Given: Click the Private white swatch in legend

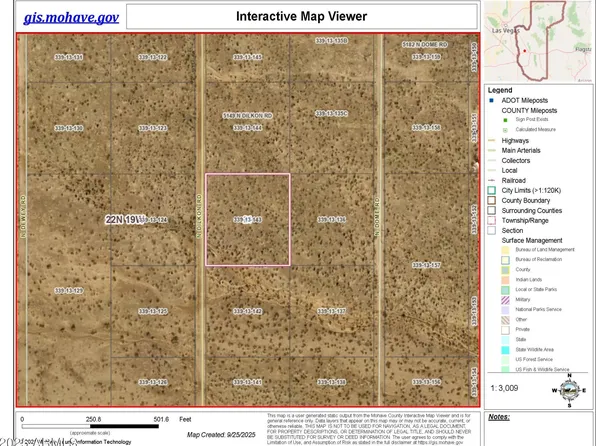Looking at the screenshot, I should (505, 330).
